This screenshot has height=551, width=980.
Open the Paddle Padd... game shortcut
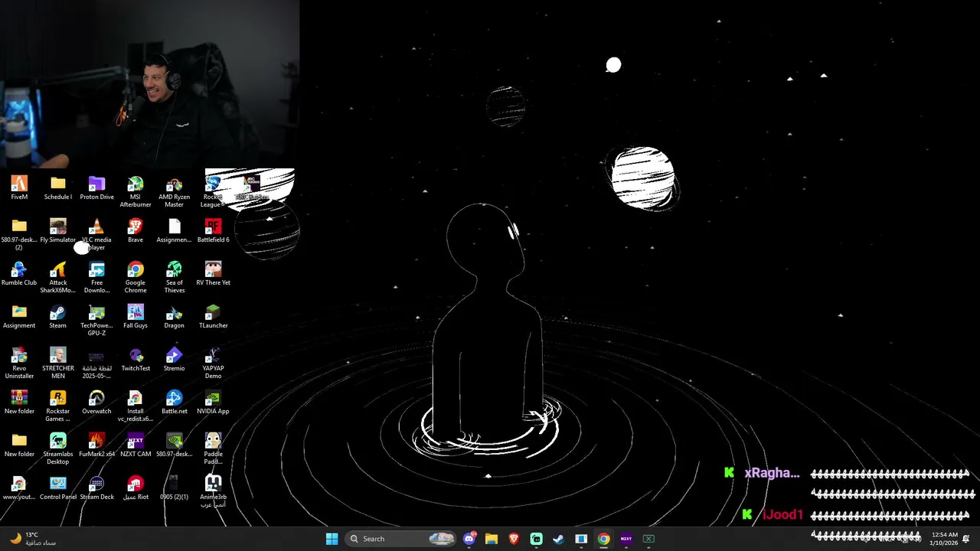click(213, 449)
